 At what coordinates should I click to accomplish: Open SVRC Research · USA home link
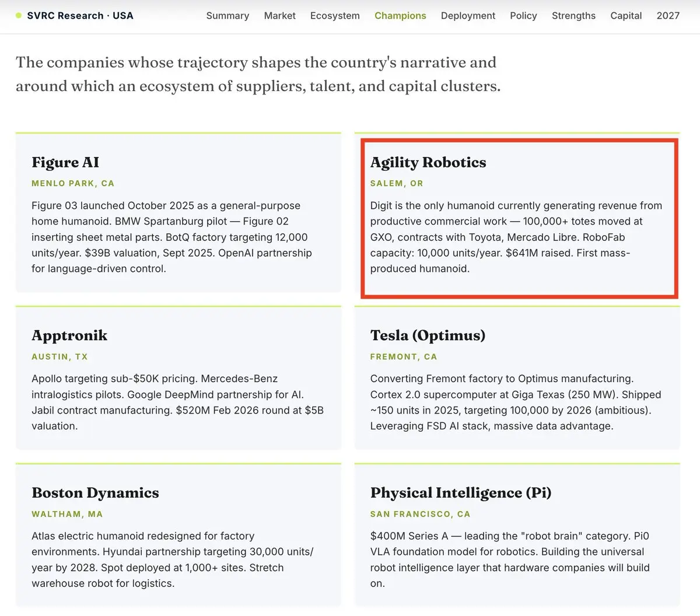pos(80,16)
